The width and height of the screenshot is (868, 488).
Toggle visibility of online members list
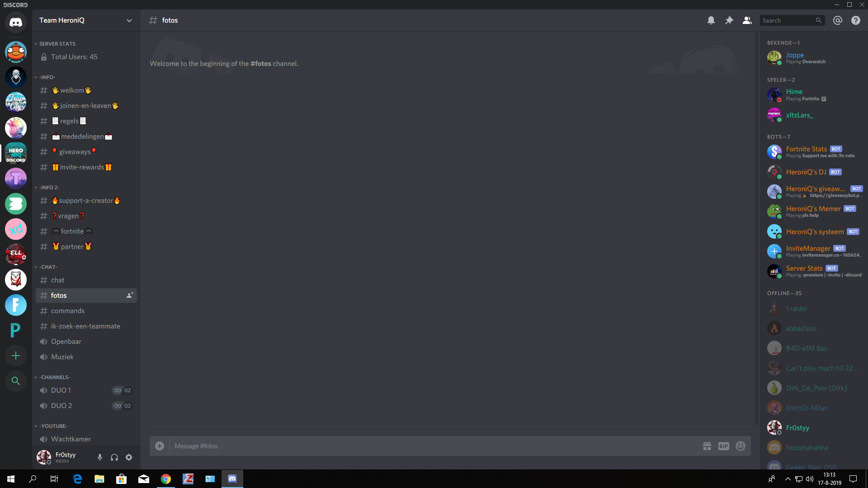point(746,20)
